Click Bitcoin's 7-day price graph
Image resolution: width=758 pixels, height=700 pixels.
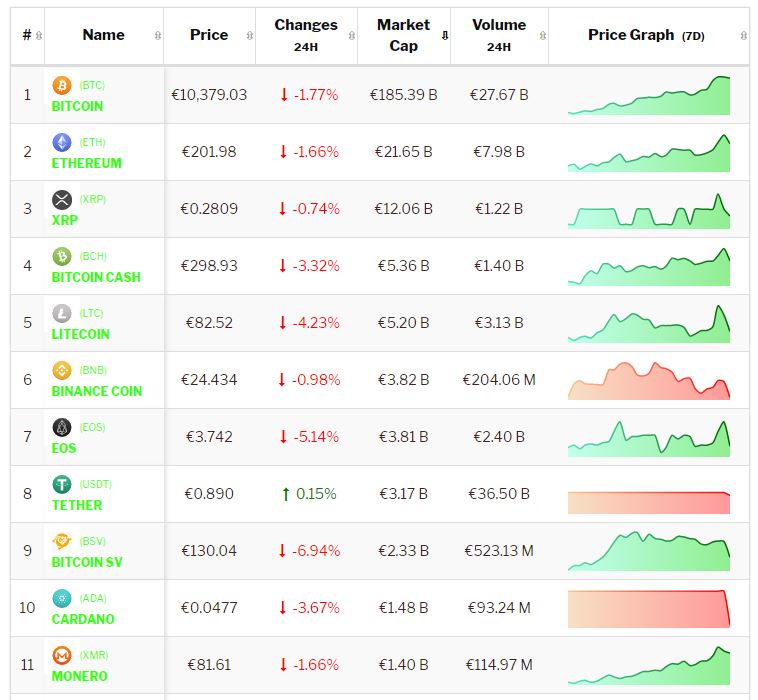(648, 95)
